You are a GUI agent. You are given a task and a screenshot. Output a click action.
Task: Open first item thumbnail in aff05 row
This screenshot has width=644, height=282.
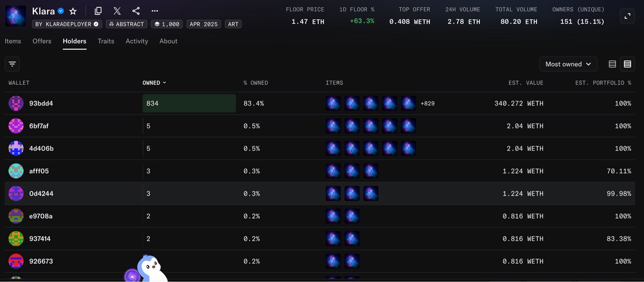pyautogui.click(x=333, y=171)
